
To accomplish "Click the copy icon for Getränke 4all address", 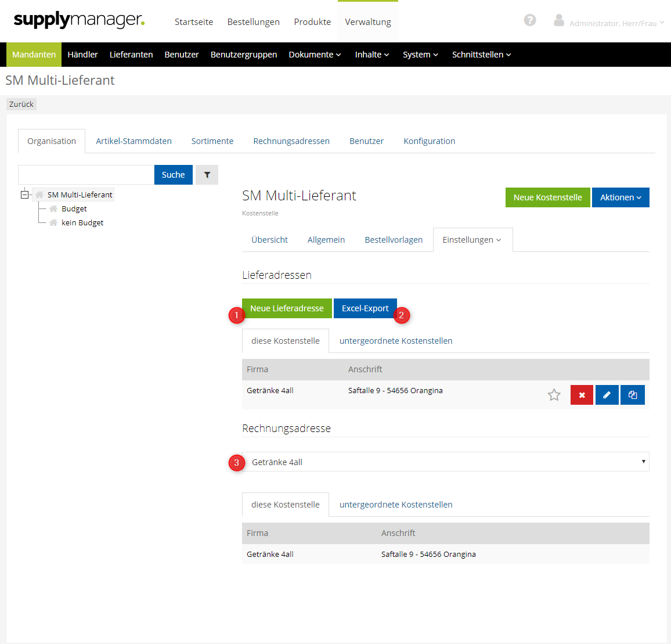I will click(x=632, y=395).
